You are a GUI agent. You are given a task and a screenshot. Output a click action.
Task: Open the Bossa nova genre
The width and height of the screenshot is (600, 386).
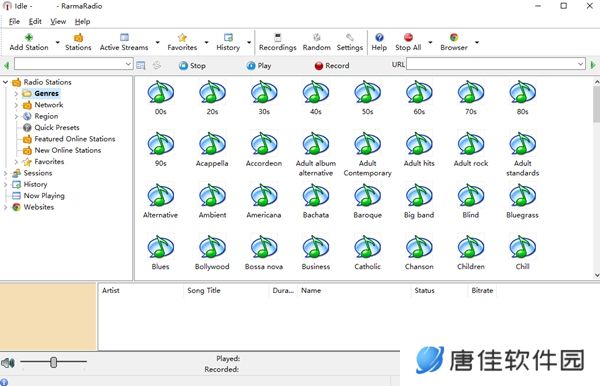264,247
